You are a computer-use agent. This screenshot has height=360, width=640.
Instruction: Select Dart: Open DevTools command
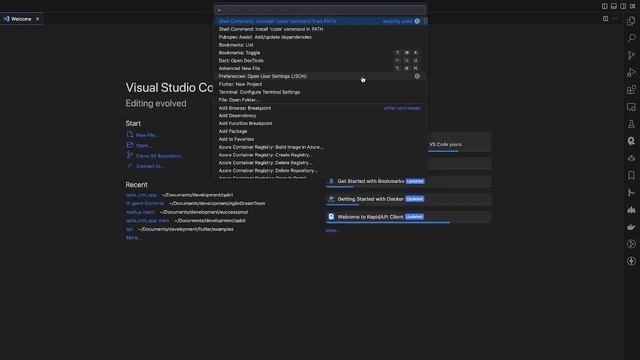coord(320,60)
